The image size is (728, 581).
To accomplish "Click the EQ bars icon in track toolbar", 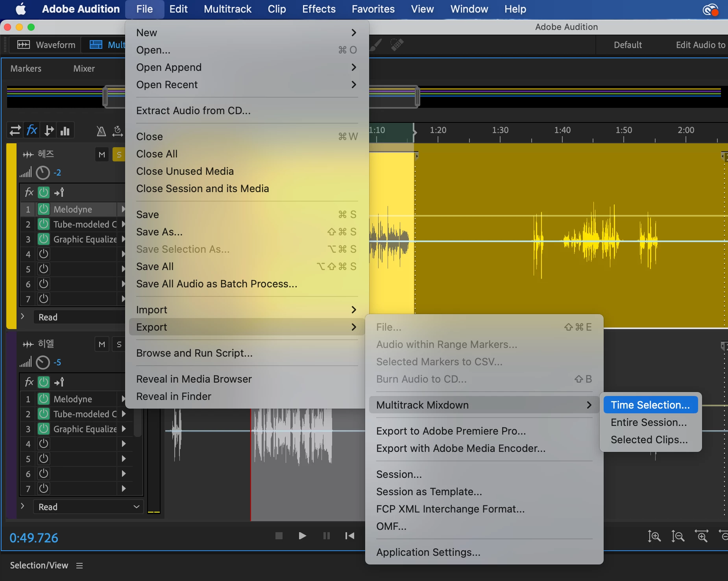I will 65,130.
